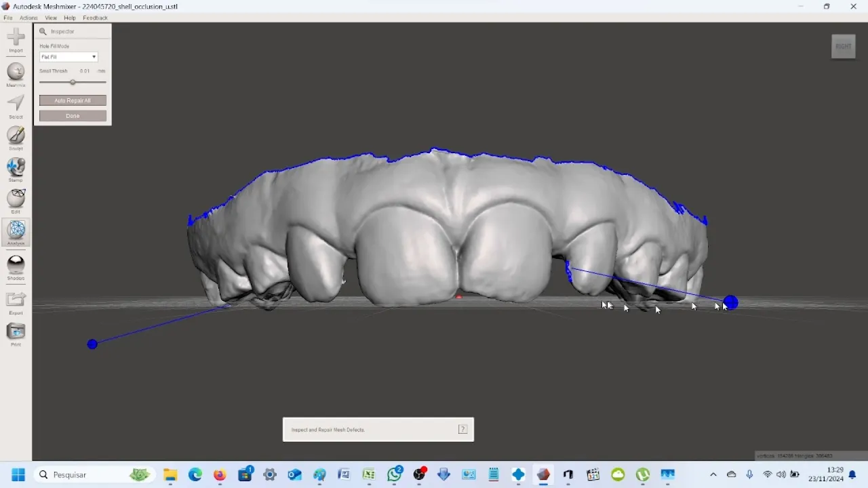Open the notification bell
This screenshot has width=868, height=488.
tap(853, 474)
